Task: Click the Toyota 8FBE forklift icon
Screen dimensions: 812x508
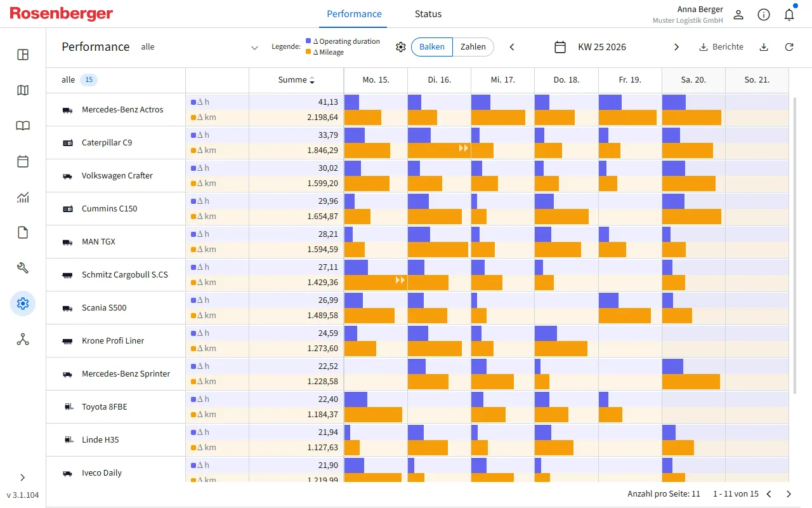Action: 67,407
